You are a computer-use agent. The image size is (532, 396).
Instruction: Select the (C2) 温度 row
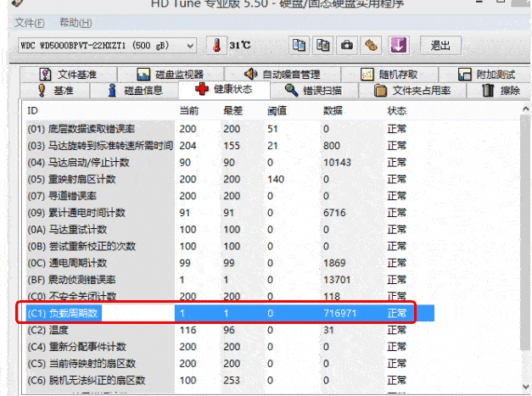[x=230, y=330]
